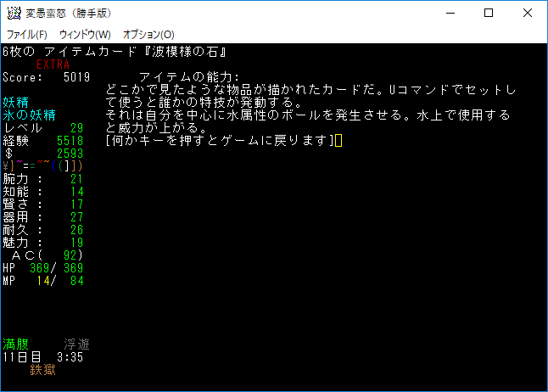The width and height of the screenshot is (548, 392).
Task: Click the 満腹 hunger status
Action: 16,344
